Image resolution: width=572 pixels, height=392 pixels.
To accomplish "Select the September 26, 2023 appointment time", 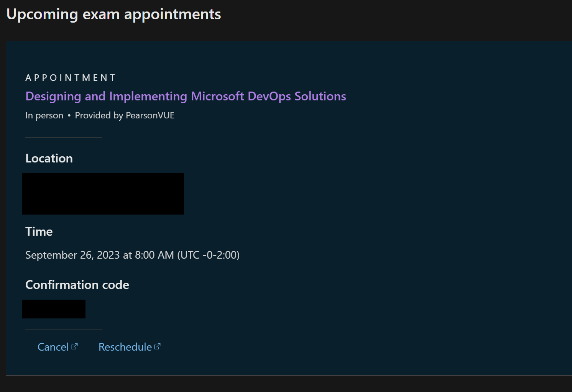I will coord(132,255).
